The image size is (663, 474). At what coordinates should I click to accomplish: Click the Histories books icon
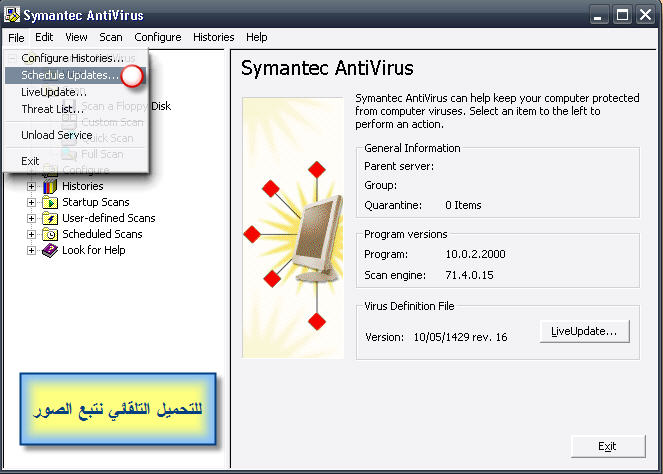click(x=50, y=186)
